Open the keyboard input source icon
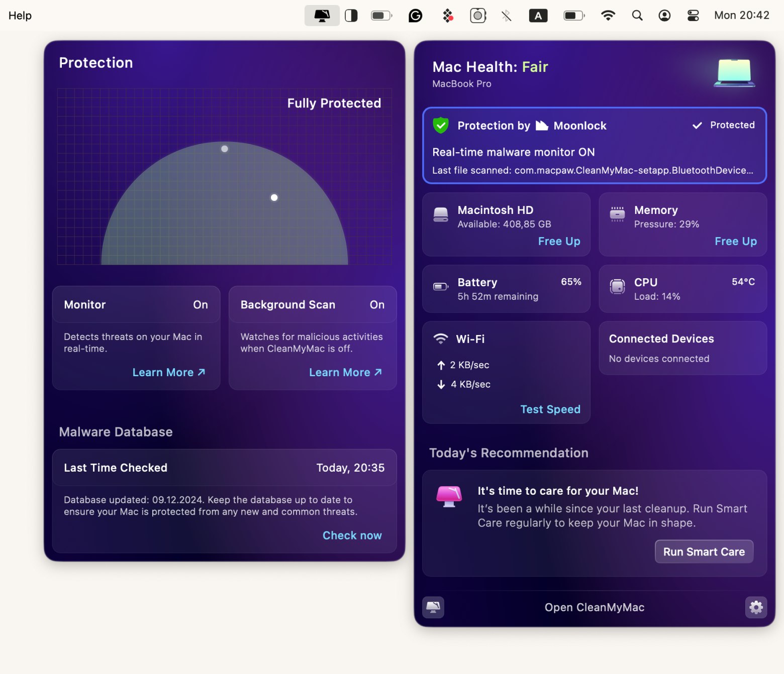The width and height of the screenshot is (784, 674). coord(538,16)
